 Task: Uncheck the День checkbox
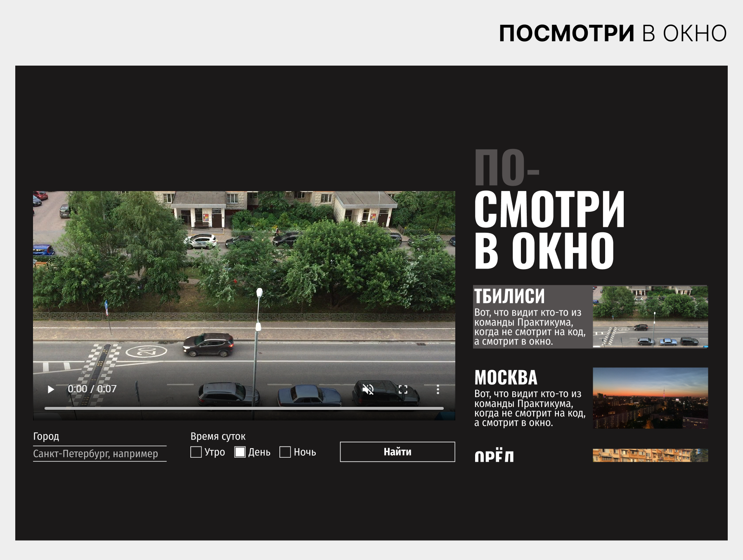tap(240, 452)
